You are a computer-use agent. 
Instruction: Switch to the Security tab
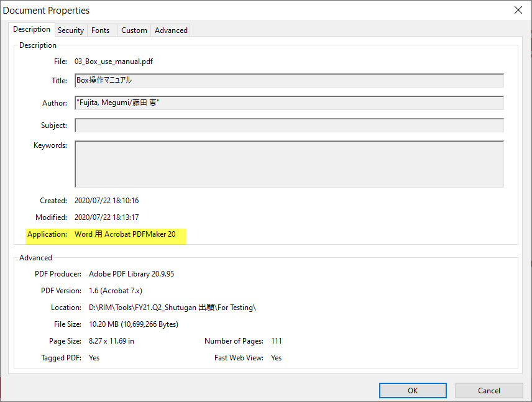coord(70,30)
